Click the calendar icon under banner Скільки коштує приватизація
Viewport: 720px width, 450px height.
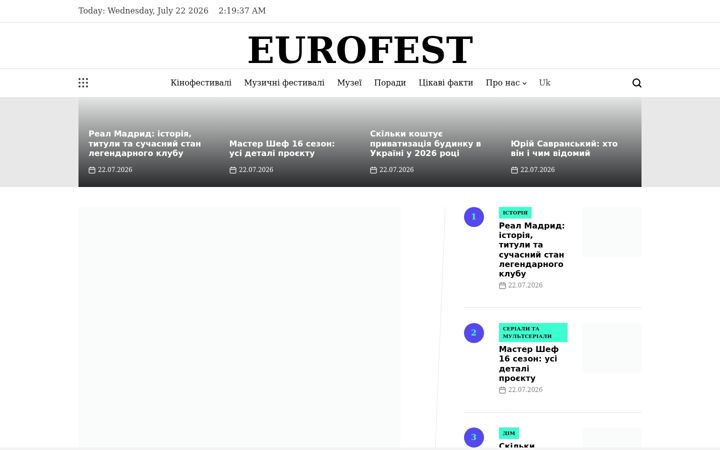click(x=373, y=170)
